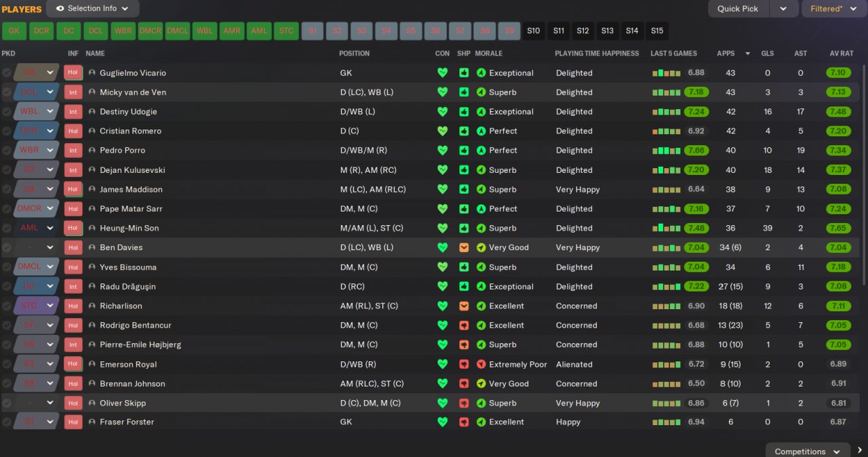This screenshot has width=868, height=457.
Task: Open Heung-Min Son's AML position dropdown
Action: [x=50, y=228]
